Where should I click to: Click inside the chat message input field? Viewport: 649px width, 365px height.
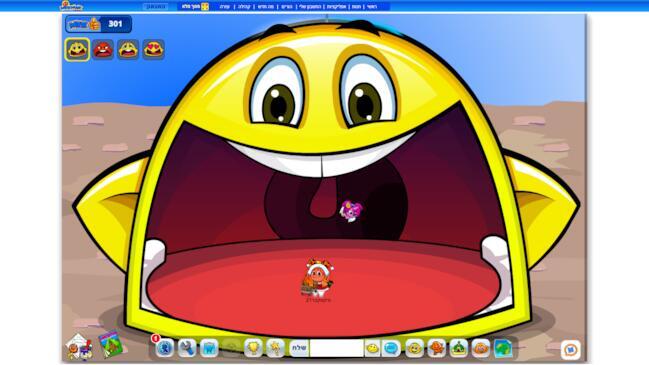[337, 348]
